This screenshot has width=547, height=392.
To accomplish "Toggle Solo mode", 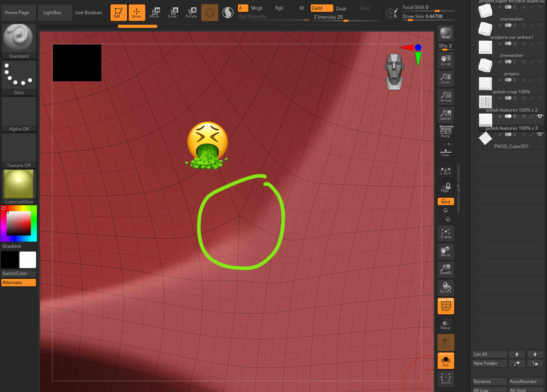I will (x=446, y=361).
